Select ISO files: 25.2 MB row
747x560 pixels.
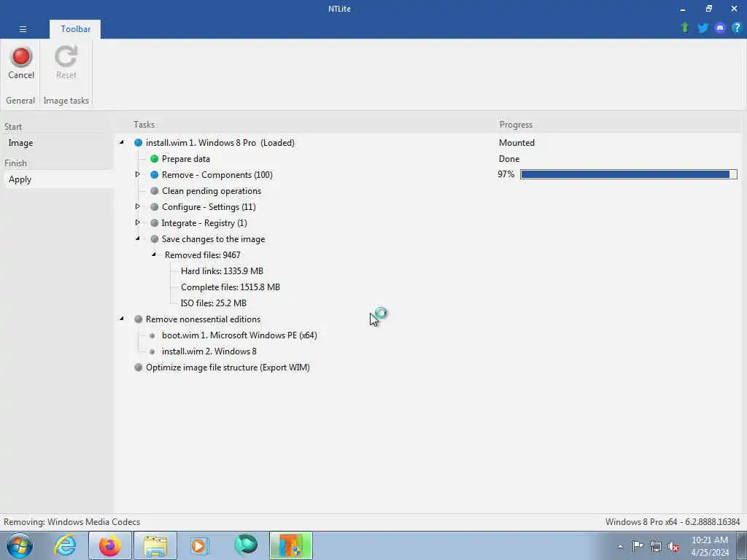point(214,303)
